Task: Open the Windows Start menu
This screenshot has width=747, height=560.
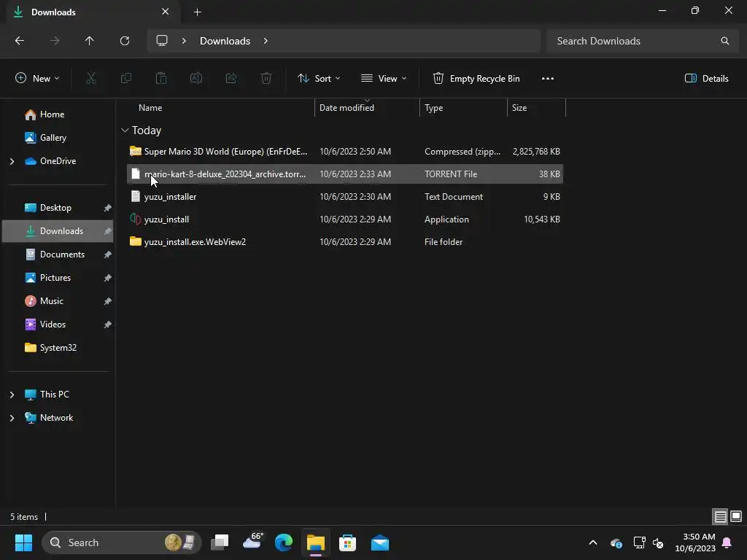Action: [23, 542]
